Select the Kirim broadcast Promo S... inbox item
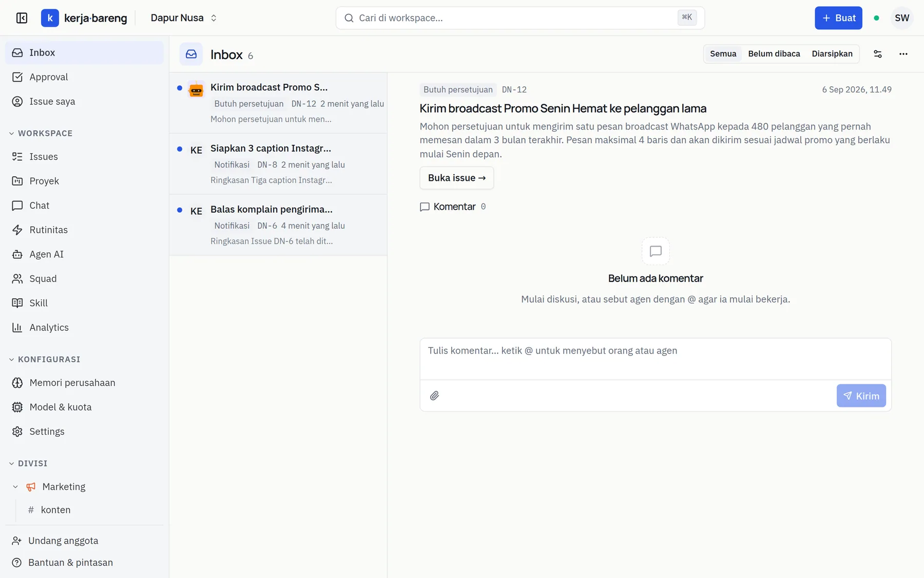This screenshot has height=578, width=924. click(278, 103)
